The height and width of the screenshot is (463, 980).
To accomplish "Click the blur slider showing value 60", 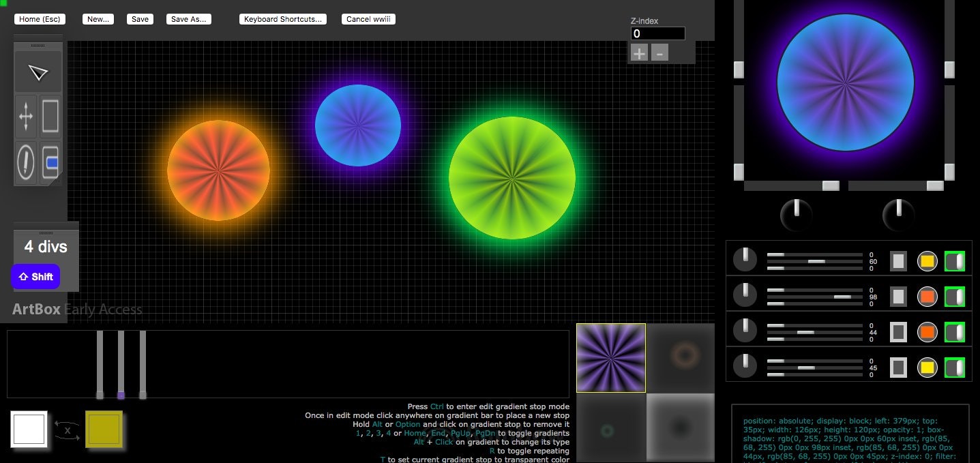I will [815, 261].
